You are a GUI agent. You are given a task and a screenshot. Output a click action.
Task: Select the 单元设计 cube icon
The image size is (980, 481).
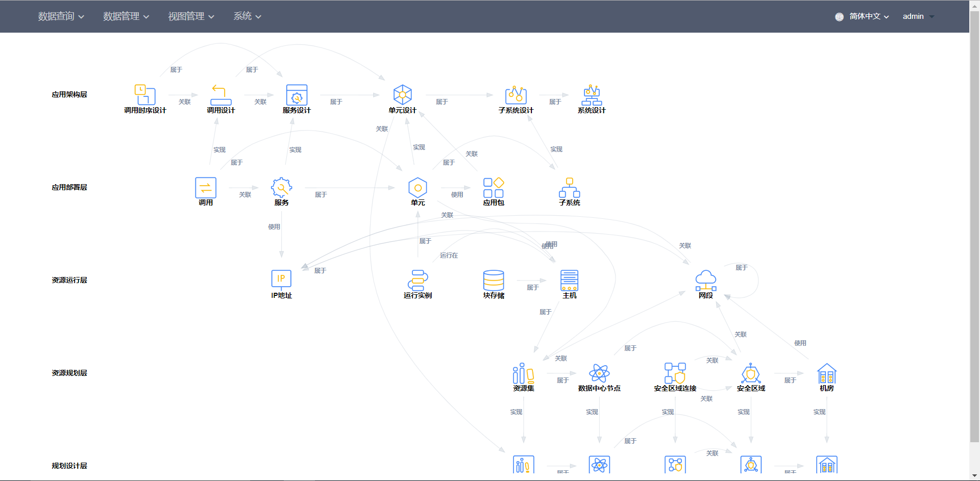pyautogui.click(x=403, y=95)
